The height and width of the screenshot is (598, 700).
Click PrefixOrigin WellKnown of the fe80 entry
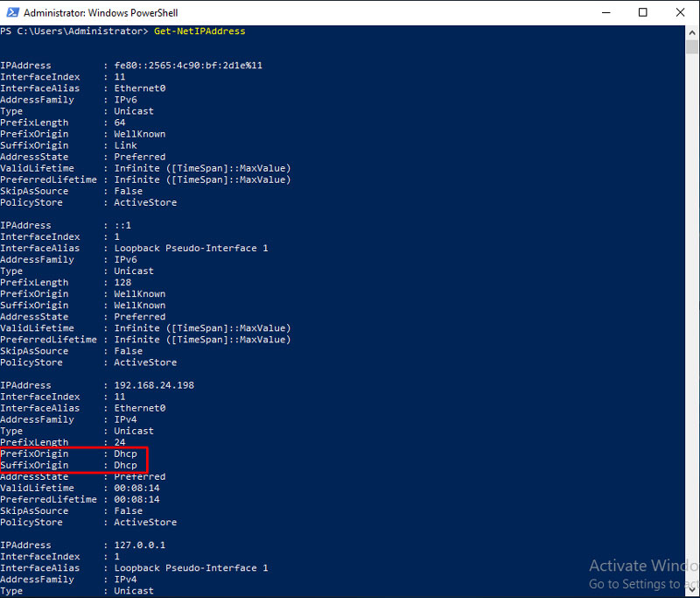pos(140,134)
